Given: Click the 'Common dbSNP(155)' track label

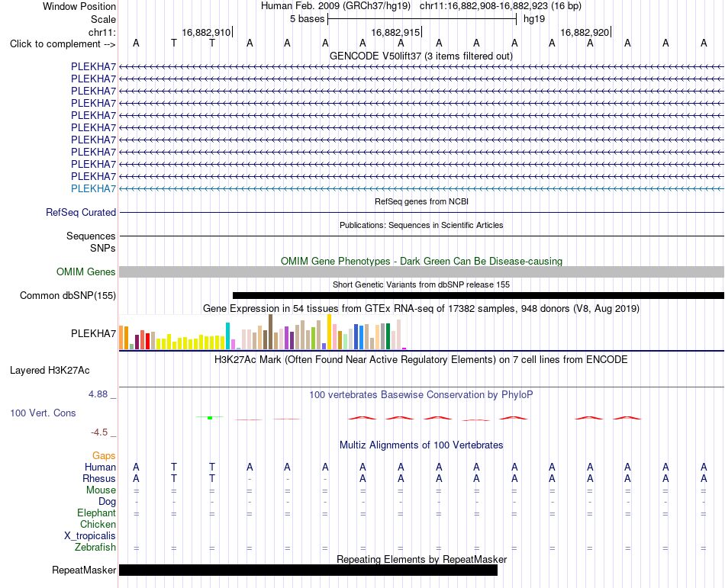Looking at the screenshot, I should click(x=68, y=296).
